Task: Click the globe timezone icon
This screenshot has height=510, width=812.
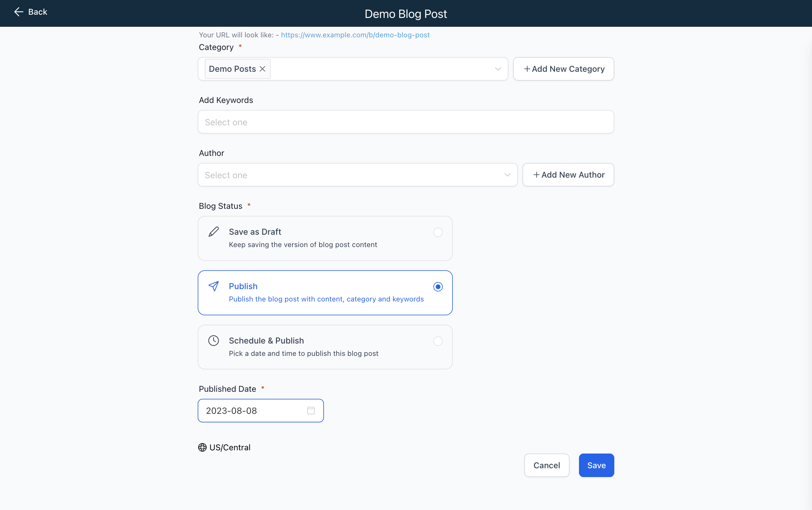Action: [x=202, y=447]
